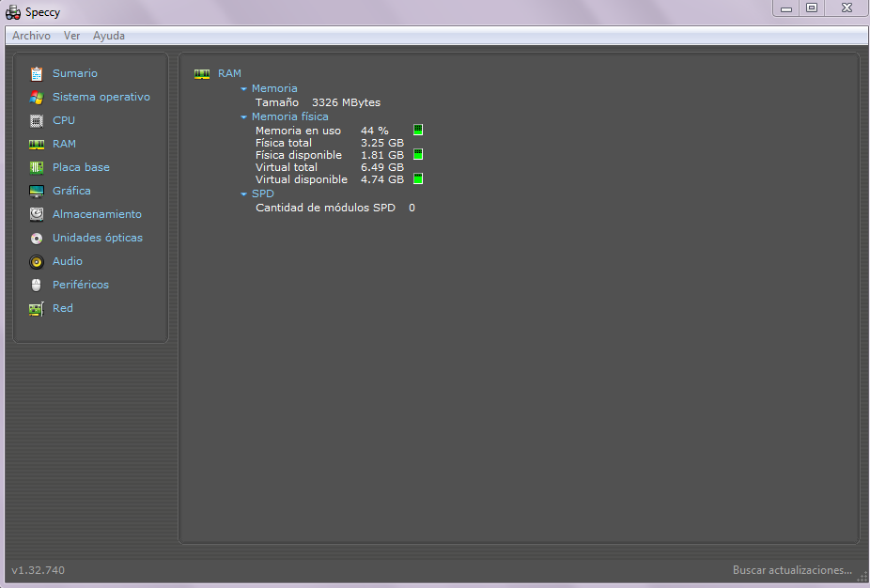Select the Física disponible label
Viewport: 870px width, 588px height.
tap(299, 155)
